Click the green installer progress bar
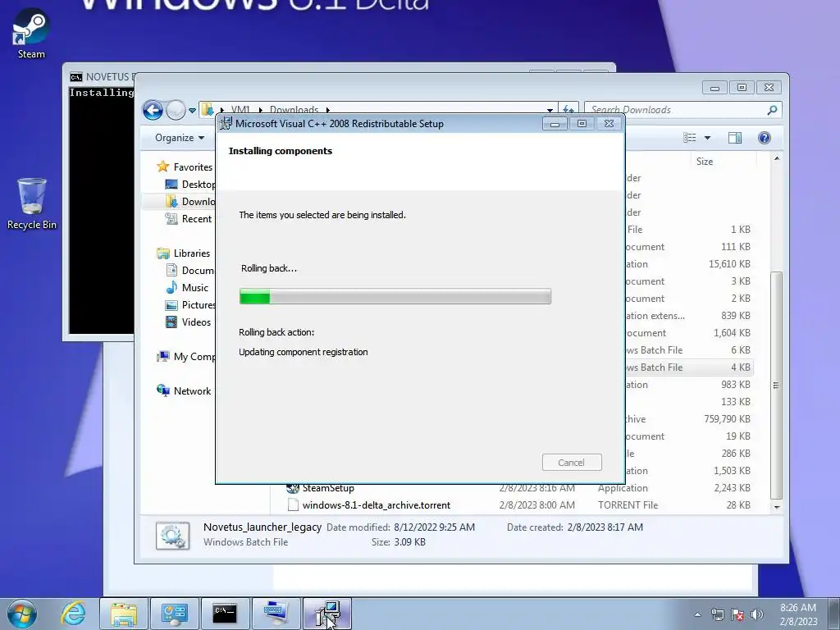Screen dimensions: 840x630 tap(395, 296)
